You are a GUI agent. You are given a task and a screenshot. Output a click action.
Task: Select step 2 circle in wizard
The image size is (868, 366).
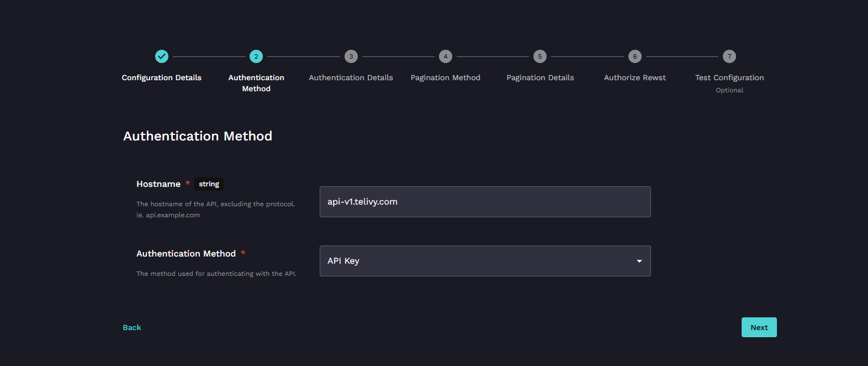coord(256,56)
